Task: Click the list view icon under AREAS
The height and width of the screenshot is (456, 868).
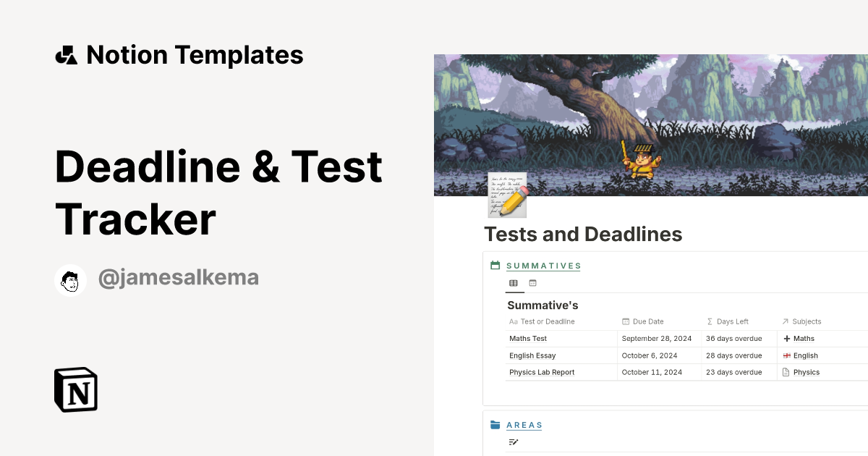Action: coord(512,442)
